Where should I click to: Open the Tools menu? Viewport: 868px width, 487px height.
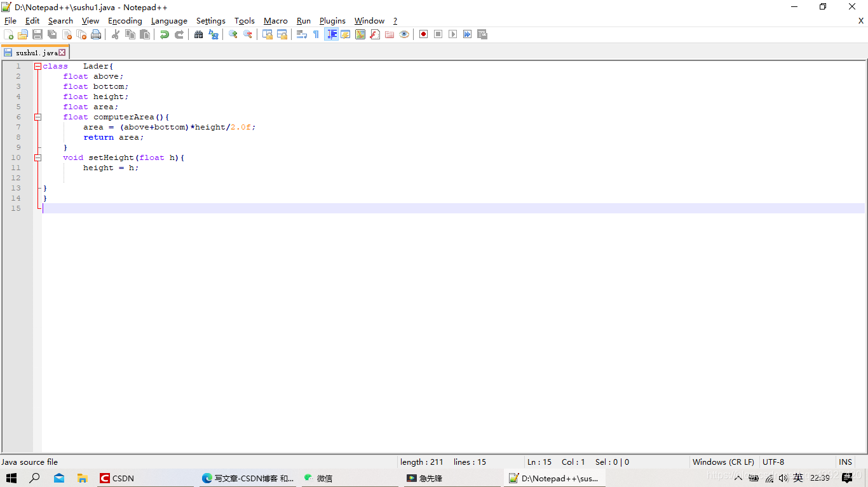tap(245, 21)
